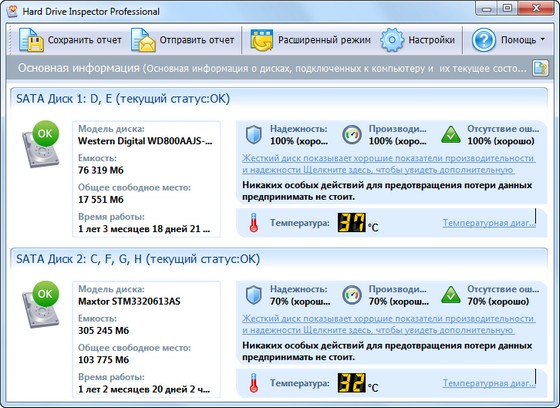Viewport: 560px width, 408px height.
Task: Click the Disk 1 temperature digital display showing 37
Action: (x=352, y=223)
